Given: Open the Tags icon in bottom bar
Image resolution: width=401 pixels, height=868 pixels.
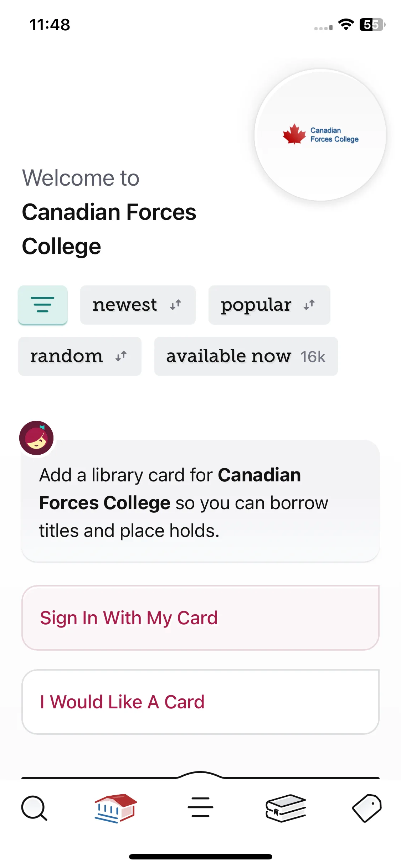Looking at the screenshot, I should click(x=367, y=808).
